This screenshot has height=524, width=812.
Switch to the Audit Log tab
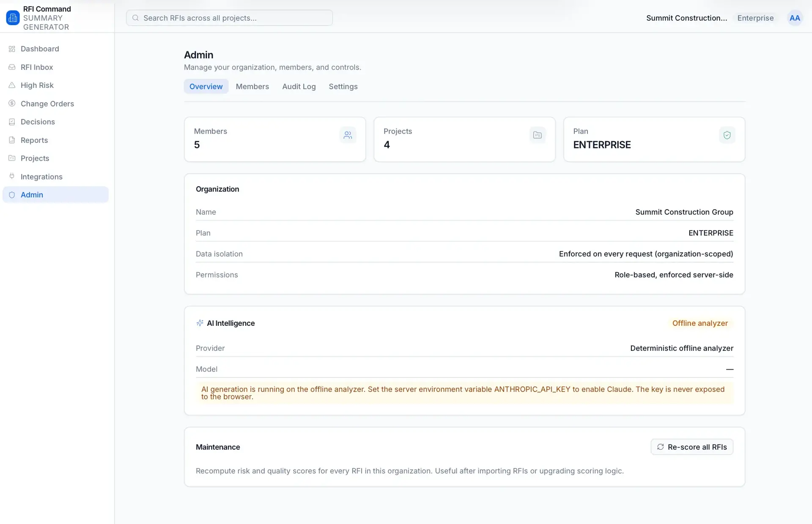pyautogui.click(x=299, y=86)
